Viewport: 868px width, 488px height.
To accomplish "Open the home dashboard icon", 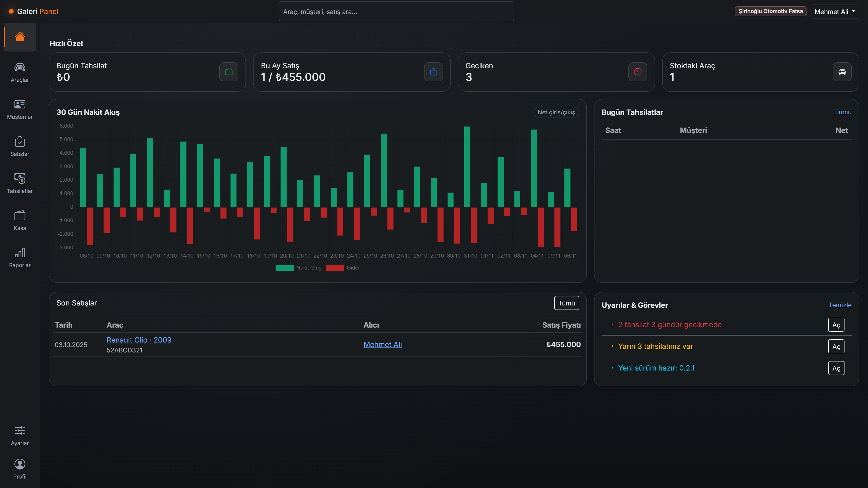I will coord(19,37).
